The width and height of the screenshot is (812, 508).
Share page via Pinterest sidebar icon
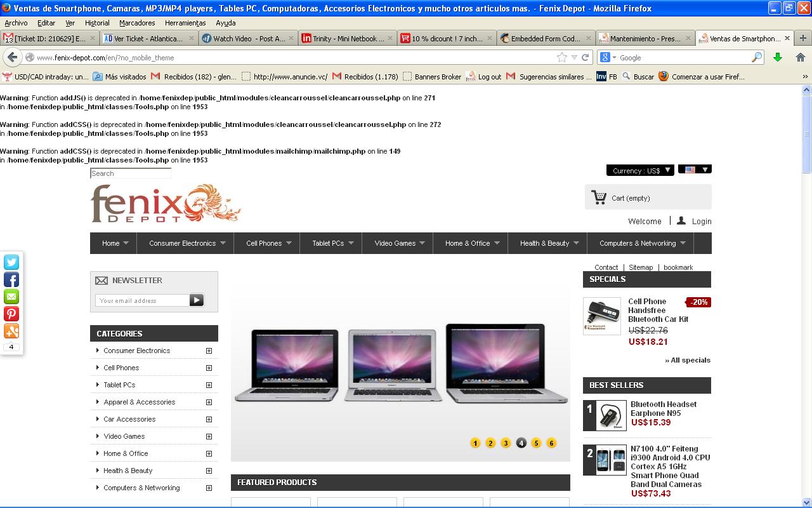(11, 314)
